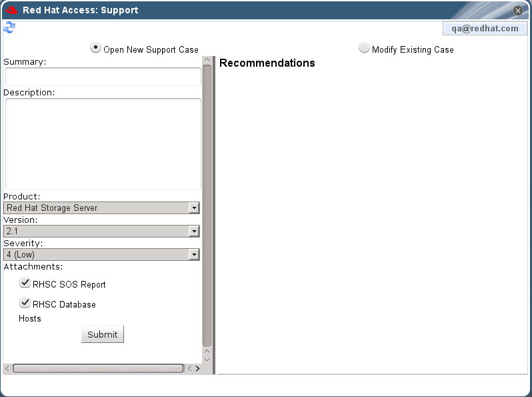This screenshot has width=532, height=397.
Task: Click the refresh icon at top left
Action: coord(9,27)
